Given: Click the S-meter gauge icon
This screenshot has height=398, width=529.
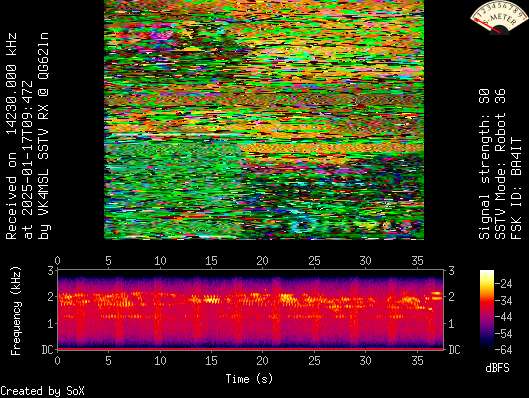Looking at the screenshot, I should 500,17.
